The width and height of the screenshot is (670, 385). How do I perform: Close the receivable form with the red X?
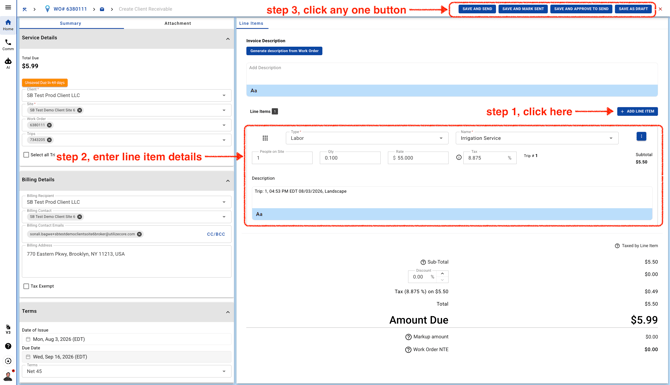pyautogui.click(x=660, y=9)
